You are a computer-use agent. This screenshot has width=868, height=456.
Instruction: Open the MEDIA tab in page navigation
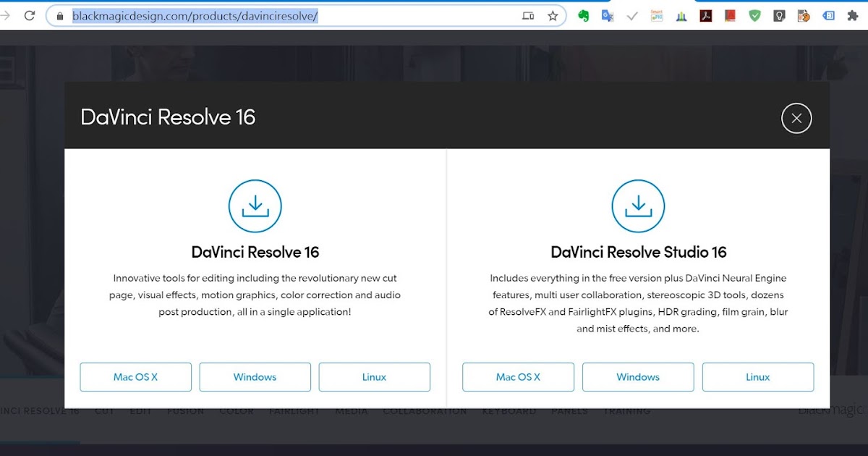[x=352, y=411]
